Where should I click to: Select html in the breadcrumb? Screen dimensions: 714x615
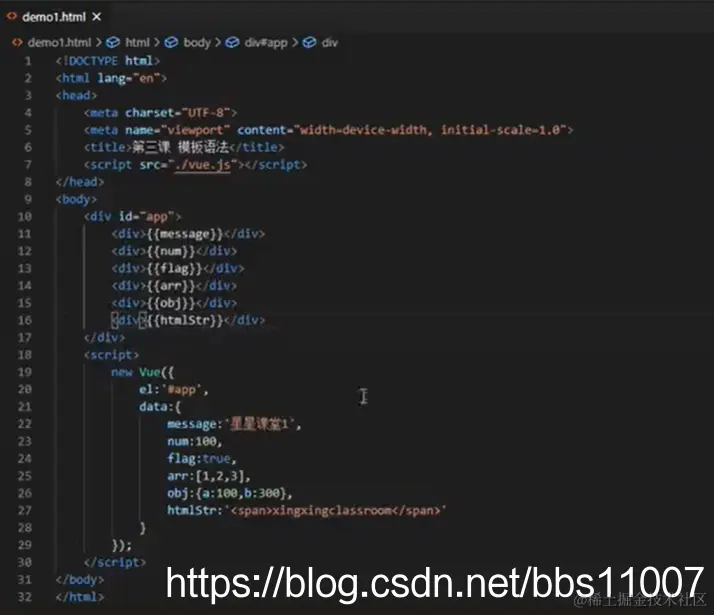pyautogui.click(x=137, y=42)
